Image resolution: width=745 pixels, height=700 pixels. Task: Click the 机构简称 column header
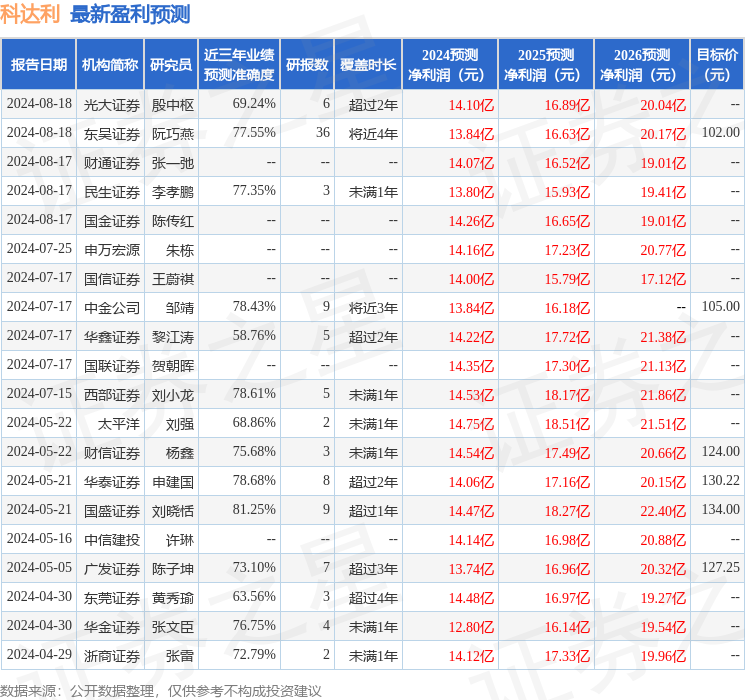[110, 65]
